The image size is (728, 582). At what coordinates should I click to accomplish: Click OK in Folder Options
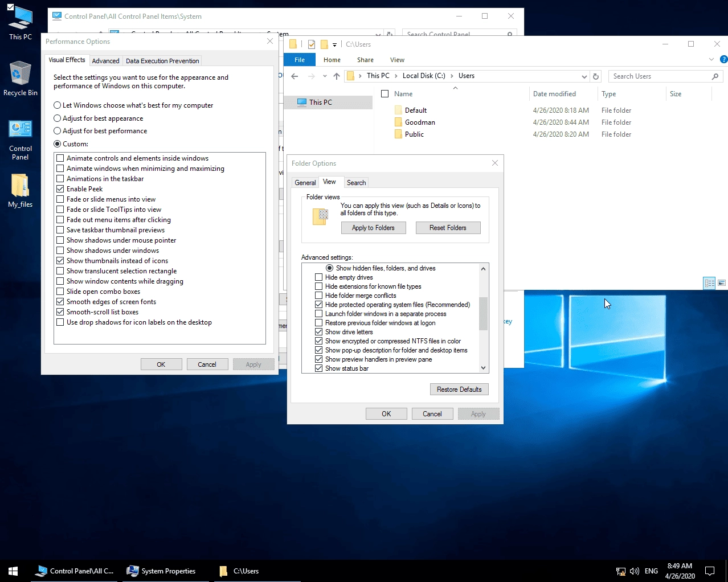(386, 414)
